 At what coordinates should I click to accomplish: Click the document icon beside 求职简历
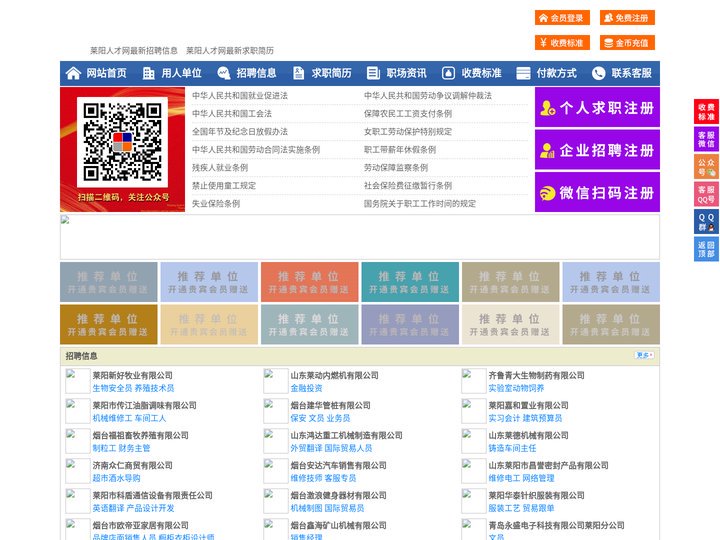coord(298,73)
